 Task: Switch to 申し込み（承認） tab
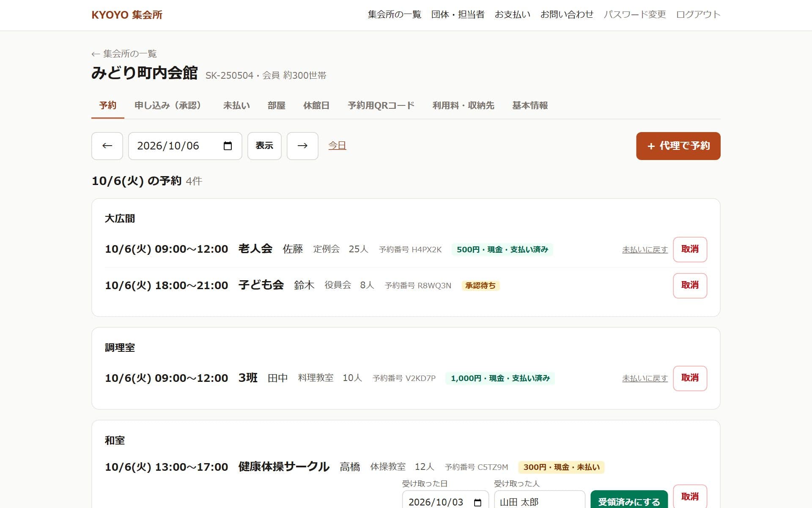pyautogui.click(x=170, y=105)
